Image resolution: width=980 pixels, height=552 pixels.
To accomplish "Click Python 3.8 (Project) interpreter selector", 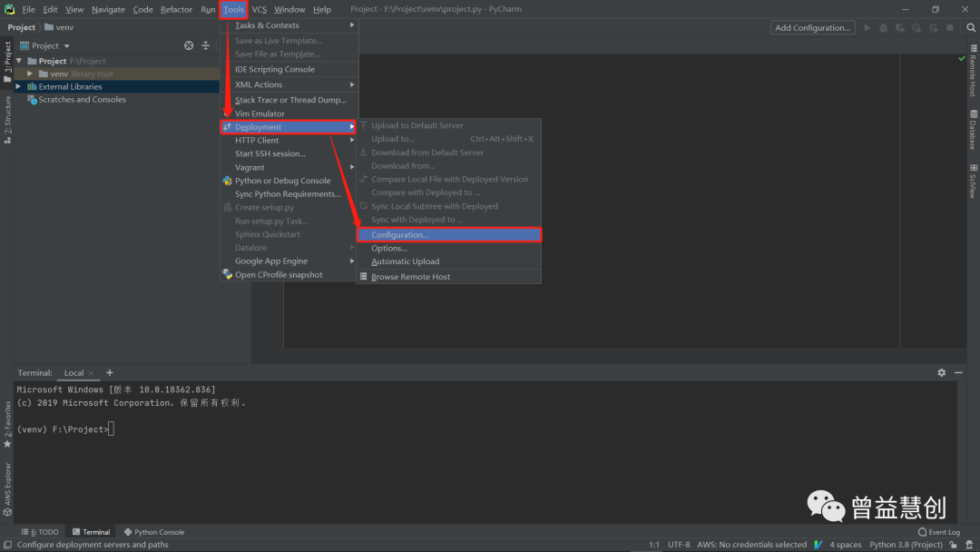I will click(906, 545).
